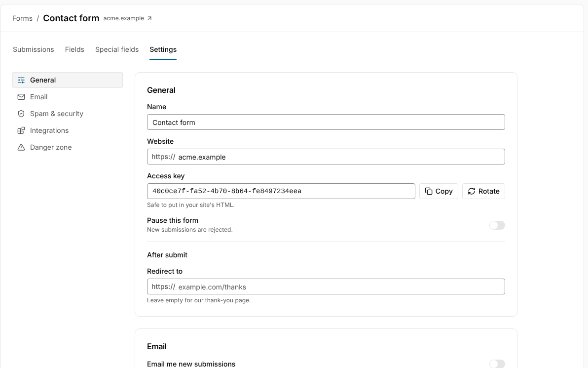The height and width of the screenshot is (368, 588).
Task: Click the 'Email me new submissions' label
Action: pyautogui.click(x=191, y=364)
